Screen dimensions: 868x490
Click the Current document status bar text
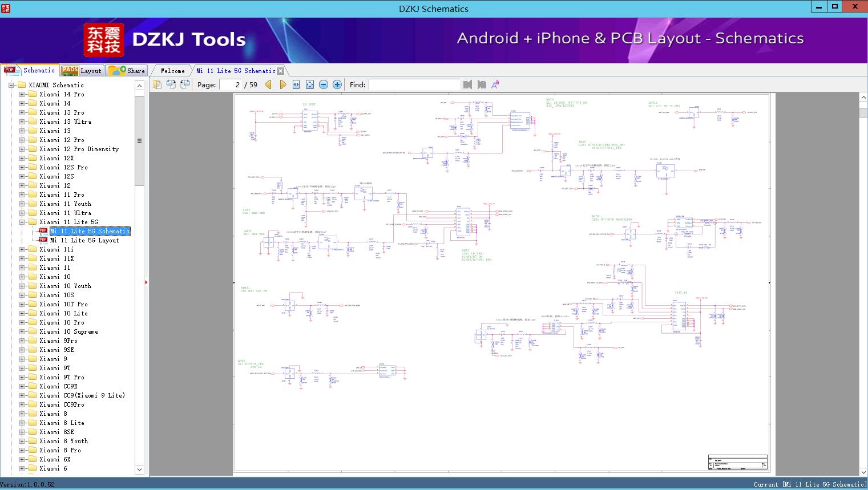pos(809,484)
